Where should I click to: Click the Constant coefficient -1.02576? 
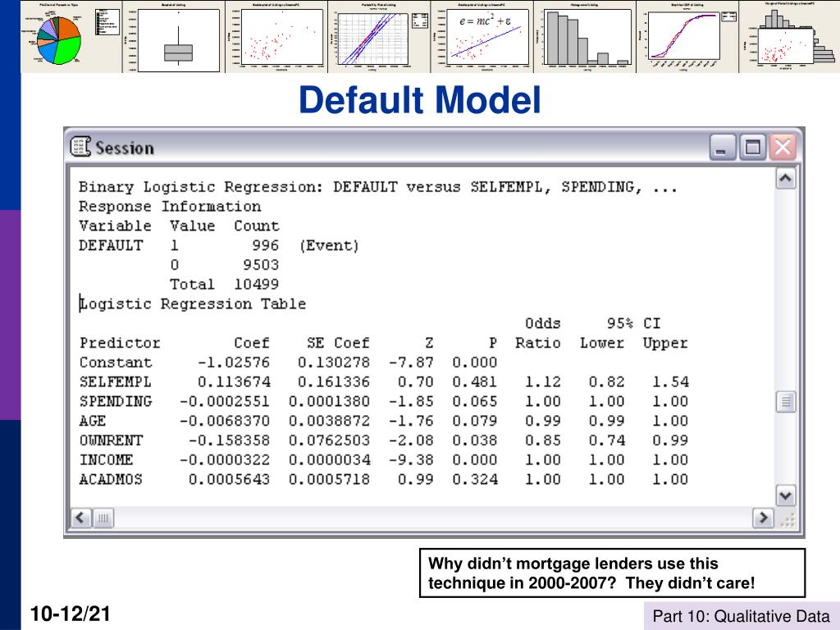tap(234, 362)
